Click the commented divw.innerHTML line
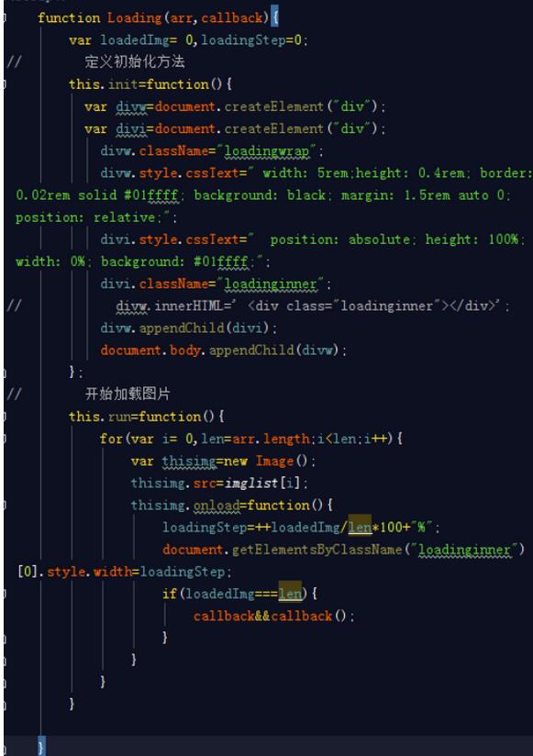This screenshot has width=533, height=756. click(313, 306)
